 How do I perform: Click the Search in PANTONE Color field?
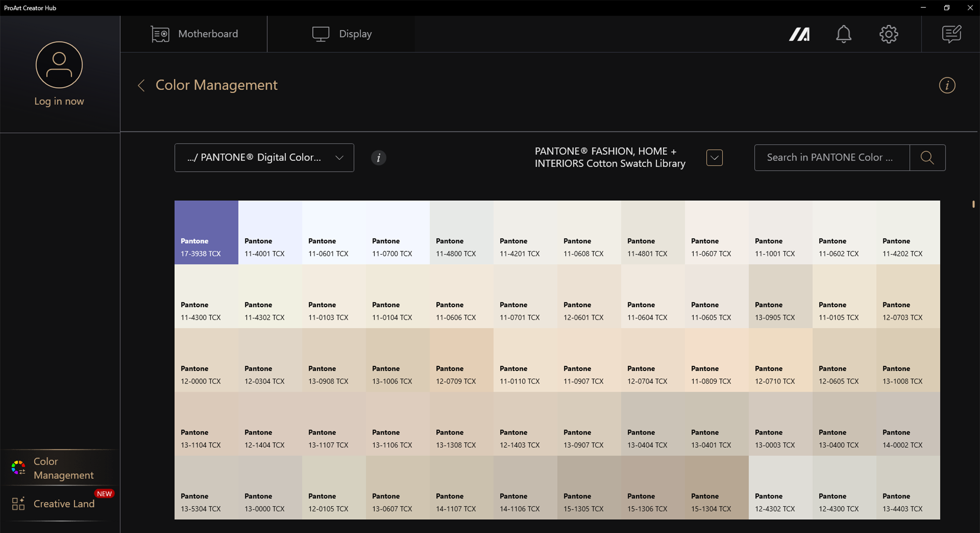[x=832, y=158]
